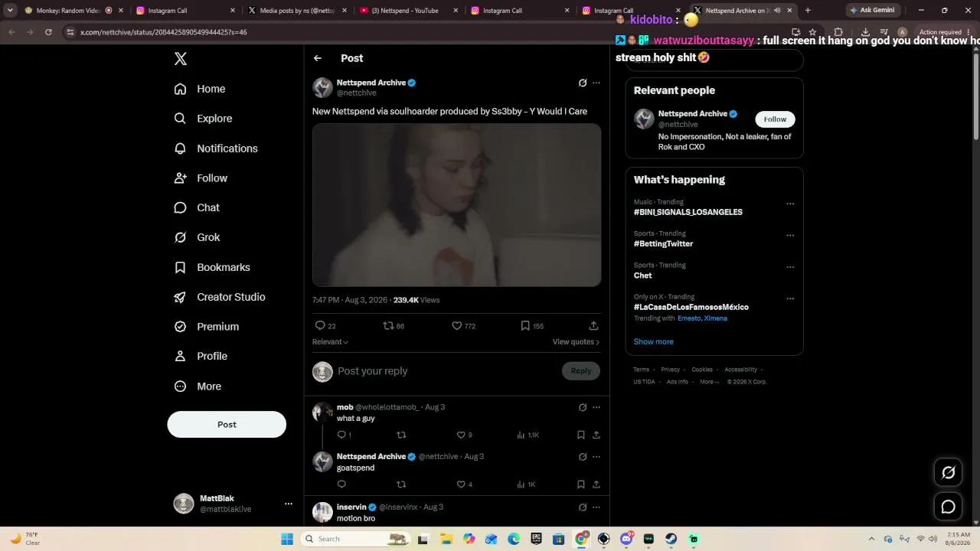
Task: Open the Explore page
Action: (x=203, y=119)
